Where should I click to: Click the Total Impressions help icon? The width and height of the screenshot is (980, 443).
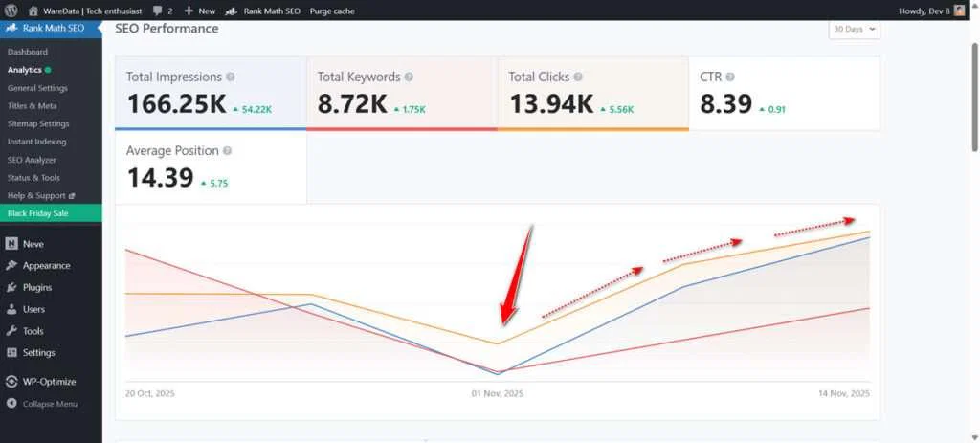tap(231, 77)
